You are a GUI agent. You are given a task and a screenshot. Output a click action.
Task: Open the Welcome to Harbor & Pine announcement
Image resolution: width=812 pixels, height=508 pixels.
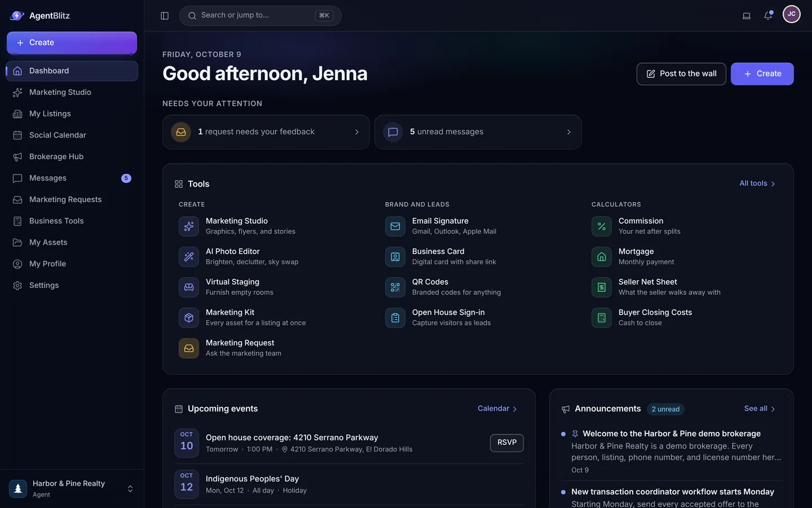672,452
